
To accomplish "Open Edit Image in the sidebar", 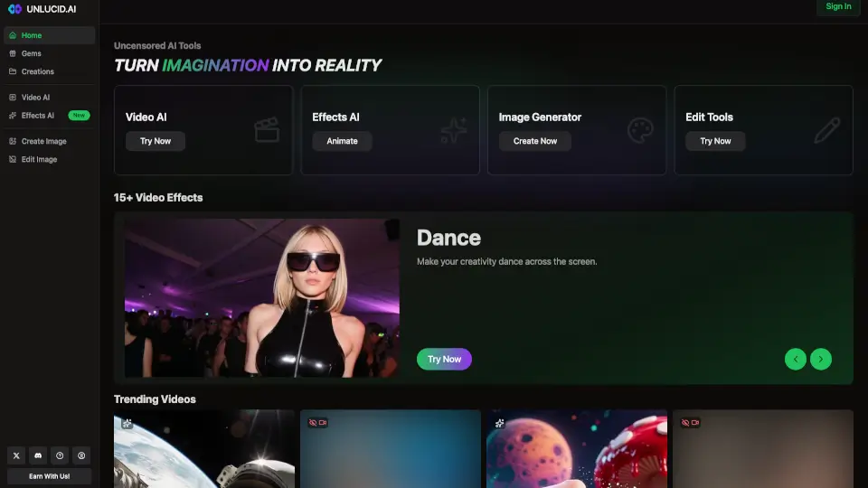I will click(x=49, y=159).
